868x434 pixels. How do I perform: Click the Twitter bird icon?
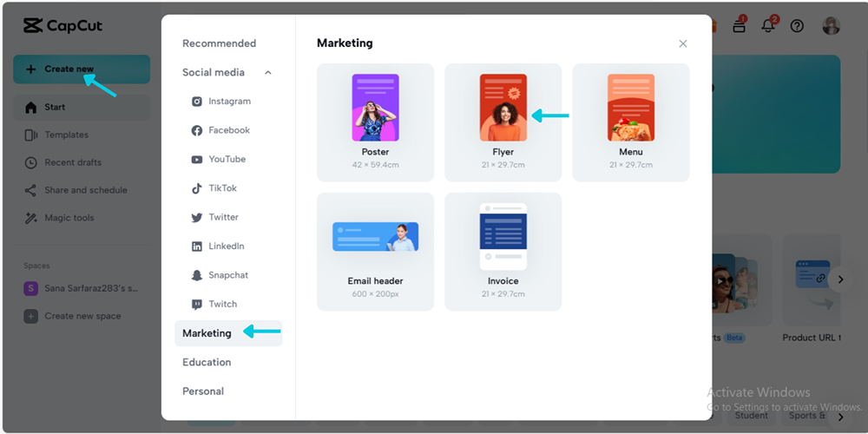click(197, 218)
